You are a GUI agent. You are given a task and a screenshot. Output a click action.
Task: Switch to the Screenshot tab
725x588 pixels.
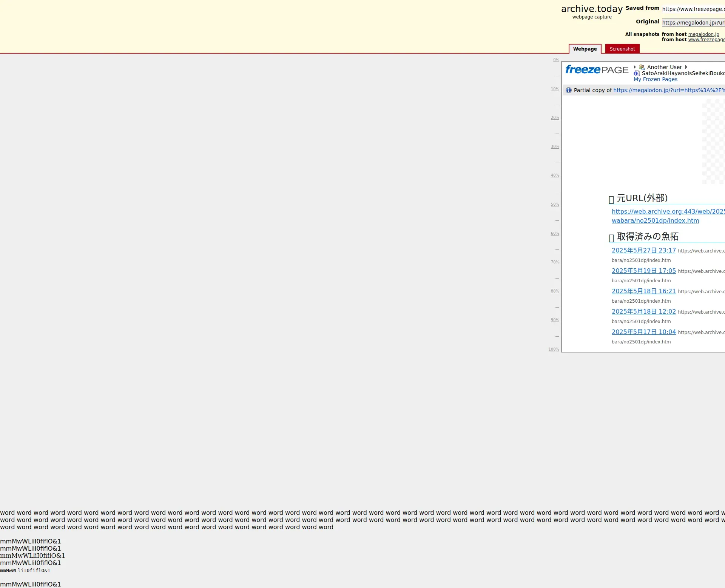[622, 49]
